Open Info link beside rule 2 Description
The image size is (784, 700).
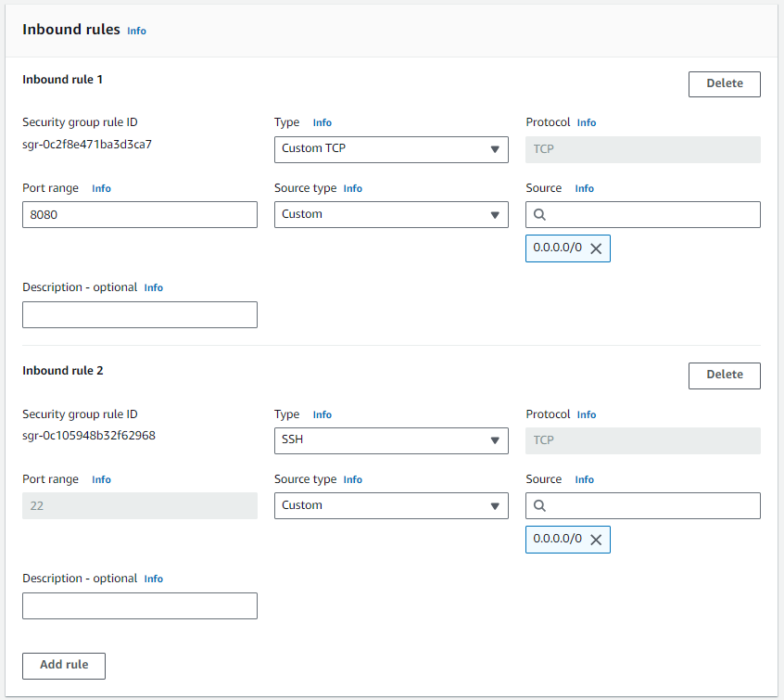coord(154,579)
